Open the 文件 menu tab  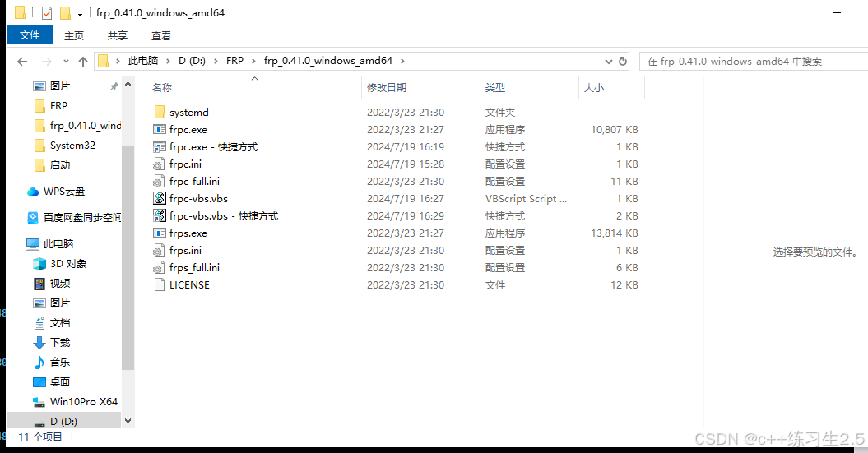pos(30,35)
